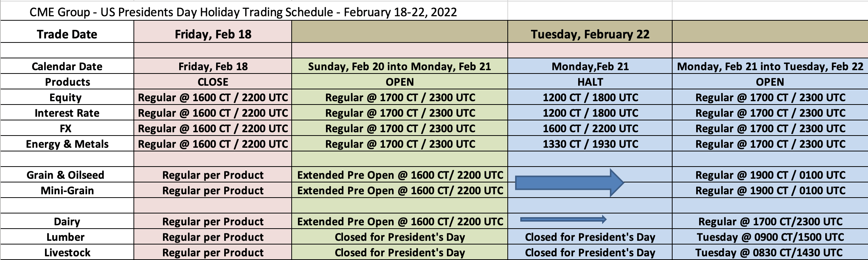Click the large blue arrow in Grain row
Viewport: 868px width, 260px height.
(x=569, y=183)
